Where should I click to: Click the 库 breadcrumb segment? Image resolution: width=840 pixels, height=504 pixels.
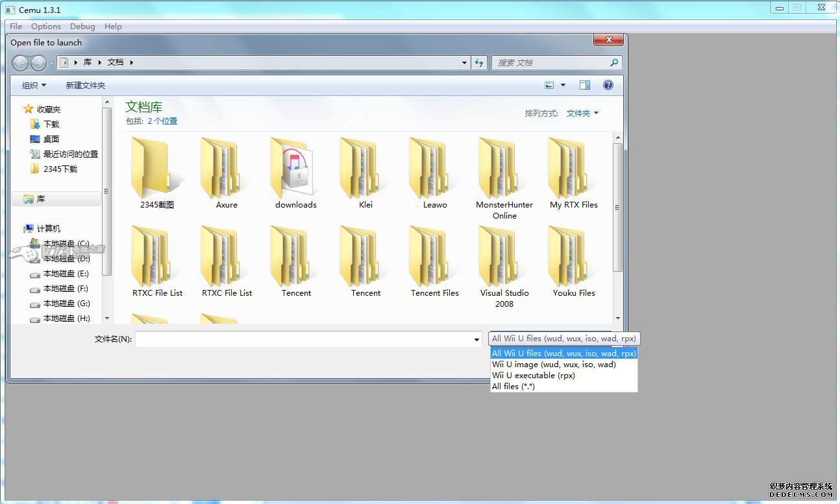(88, 62)
